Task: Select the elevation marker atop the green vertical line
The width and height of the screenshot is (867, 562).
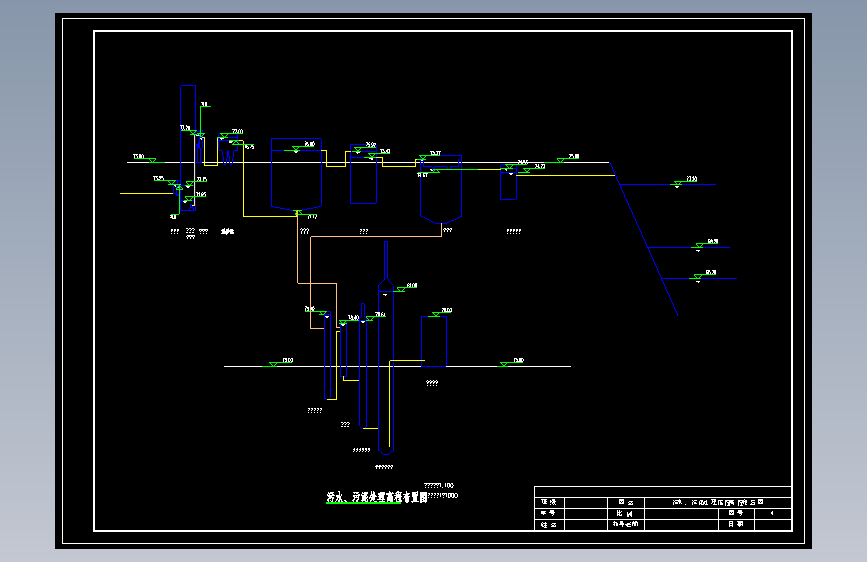Action: point(205,105)
